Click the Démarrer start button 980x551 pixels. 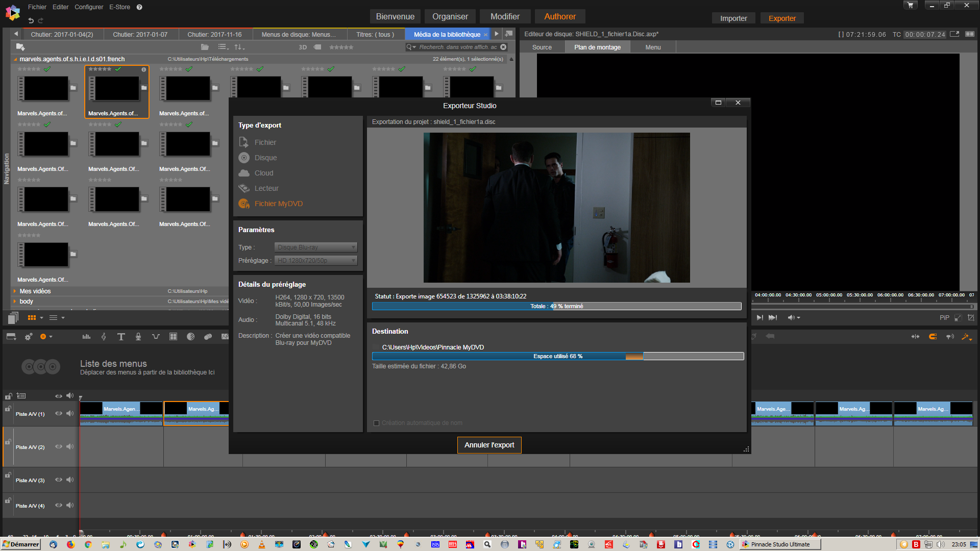tap(21, 544)
